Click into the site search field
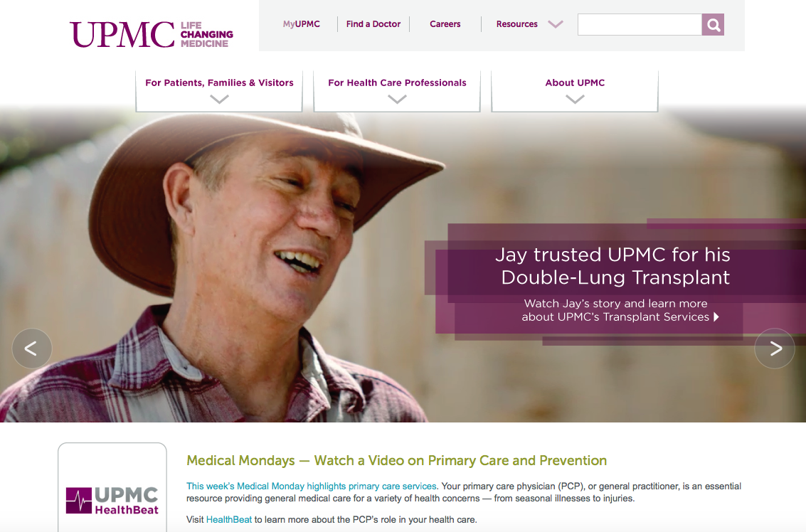Screen dimensions: 806x532 point(640,25)
